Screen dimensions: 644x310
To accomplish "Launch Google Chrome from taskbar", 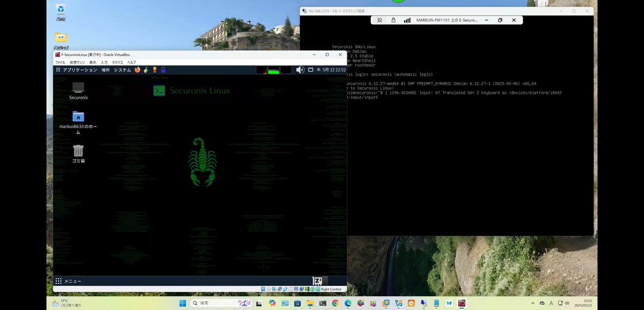I will pos(335,303).
